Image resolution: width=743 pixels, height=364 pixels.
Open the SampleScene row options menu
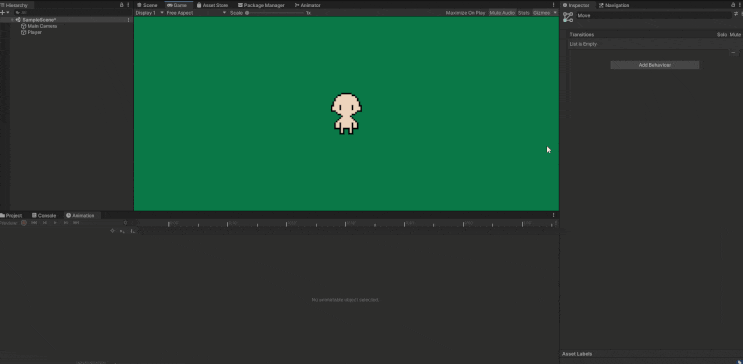(128, 20)
